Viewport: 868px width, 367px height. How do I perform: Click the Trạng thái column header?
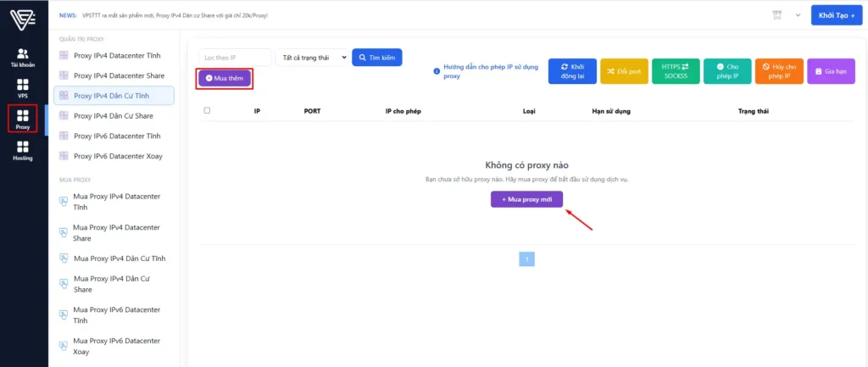coord(754,111)
